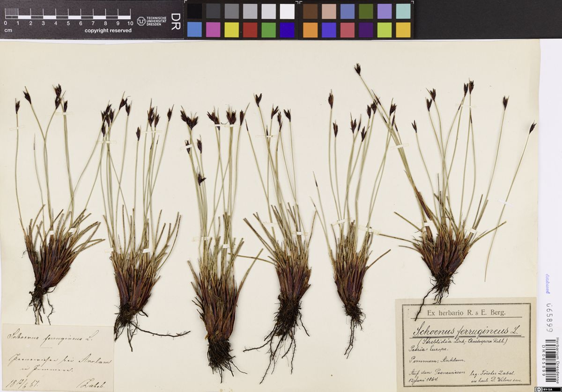The height and width of the screenshot is (392, 562).
Task: Click the 'copyright reserved' text
Action: tap(108, 30)
